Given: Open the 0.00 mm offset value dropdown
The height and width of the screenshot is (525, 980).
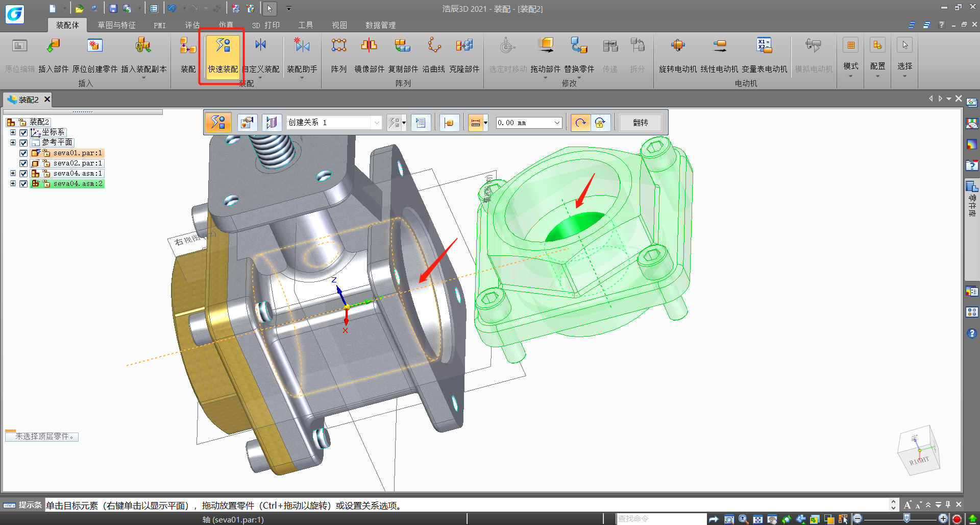Looking at the screenshot, I should pyautogui.click(x=557, y=123).
